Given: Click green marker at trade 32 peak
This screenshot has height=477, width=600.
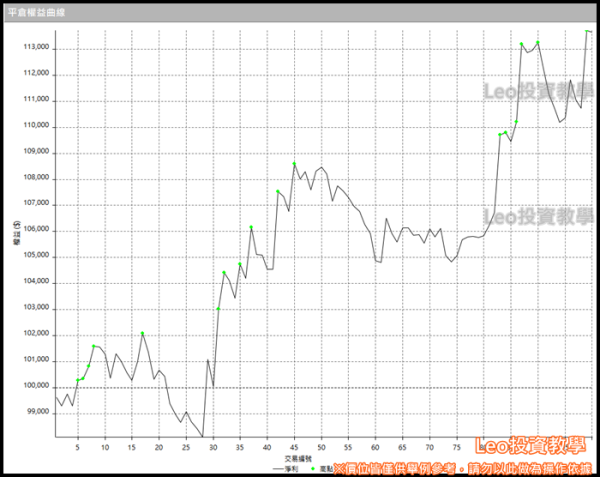Looking at the screenshot, I should tap(224, 273).
